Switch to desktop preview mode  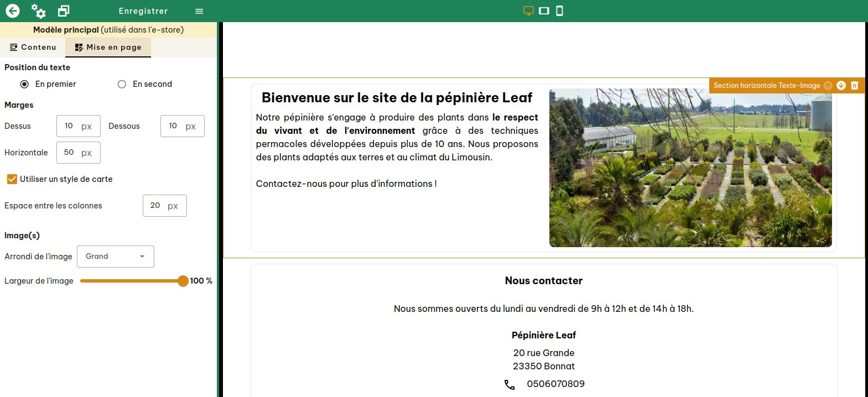[528, 11]
